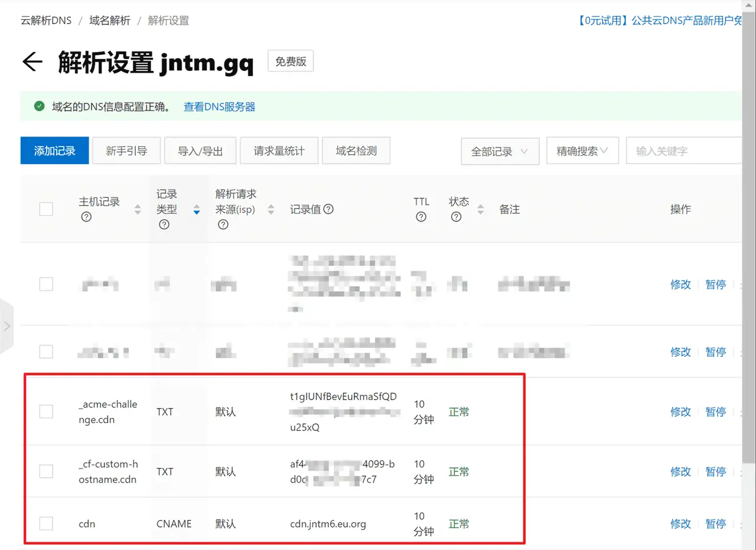Click help icon under 状态 header
Image resolution: width=756 pixels, height=550 pixels.
456,217
